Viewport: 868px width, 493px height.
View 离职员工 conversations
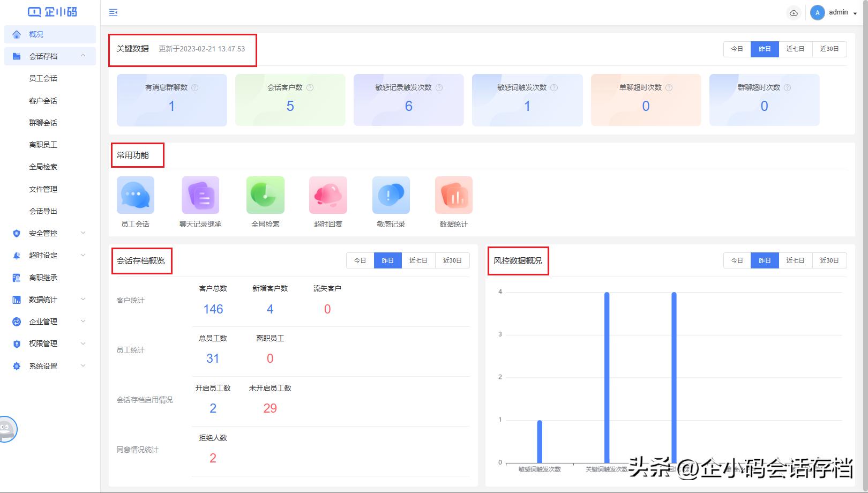43,144
